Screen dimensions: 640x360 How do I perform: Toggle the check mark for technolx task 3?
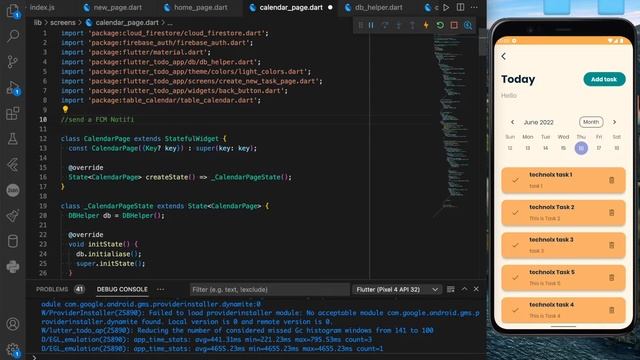click(x=515, y=245)
